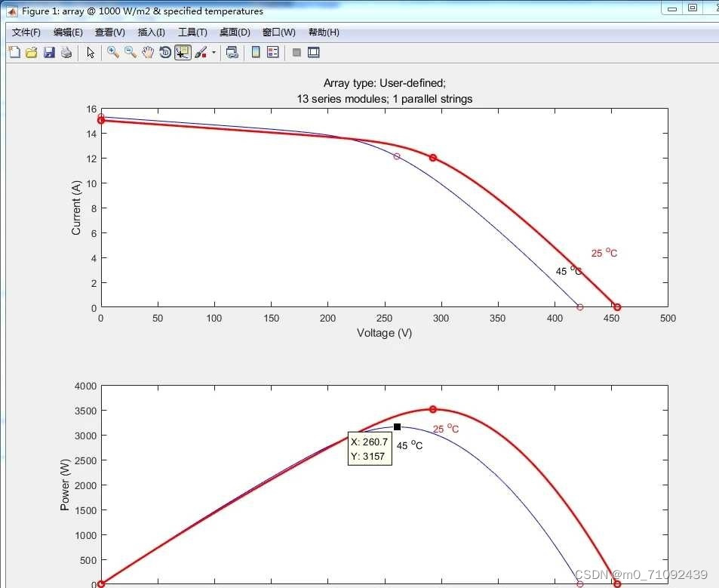Screen dimensions: 719x588
Task: Open the 插入(I) menu
Action: click(152, 32)
